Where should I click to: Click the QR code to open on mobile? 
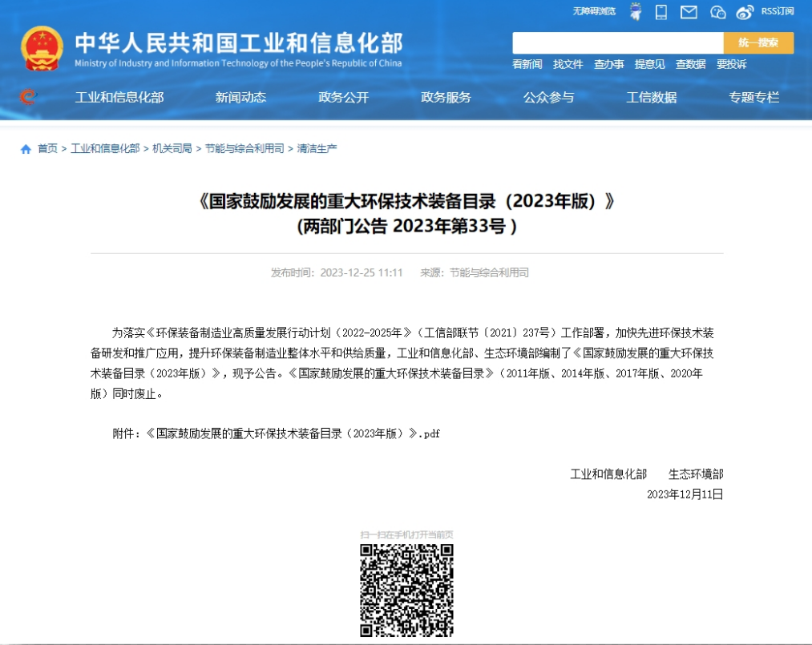(x=406, y=589)
